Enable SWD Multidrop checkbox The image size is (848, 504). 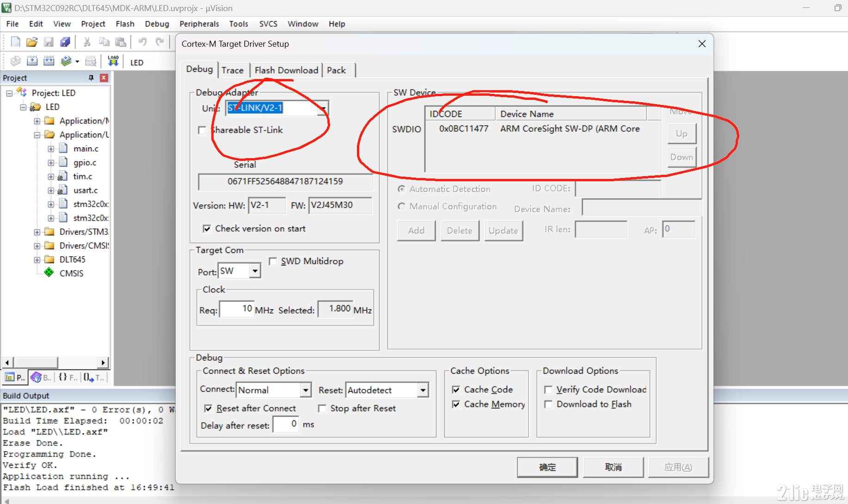(273, 262)
